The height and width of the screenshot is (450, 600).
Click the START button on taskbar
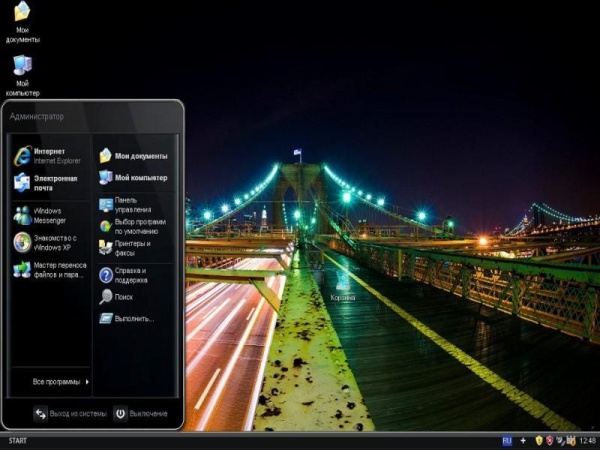point(18,441)
